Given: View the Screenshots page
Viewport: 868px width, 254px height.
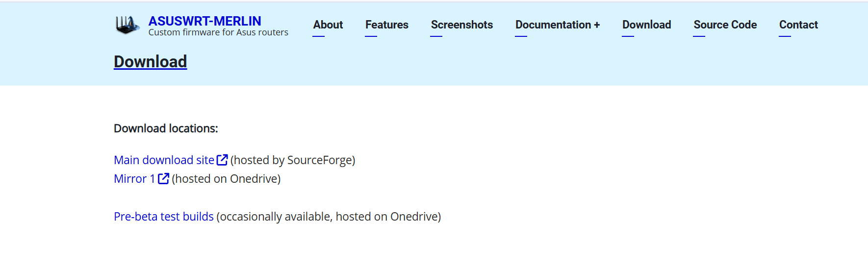Looking at the screenshot, I should pyautogui.click(x=461, y=25).
